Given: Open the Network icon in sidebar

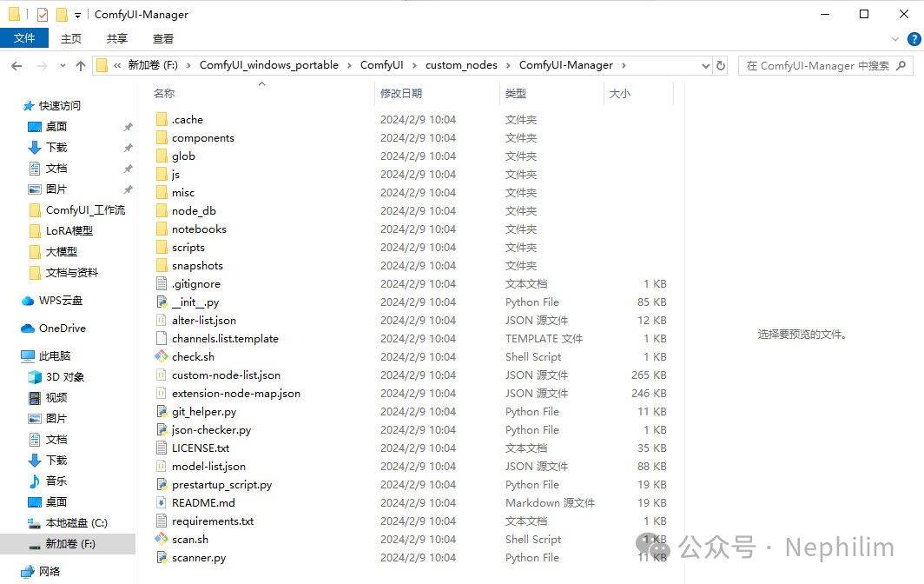Looking at the screenshot, I should pyautogui.click(x=28, y=572).
